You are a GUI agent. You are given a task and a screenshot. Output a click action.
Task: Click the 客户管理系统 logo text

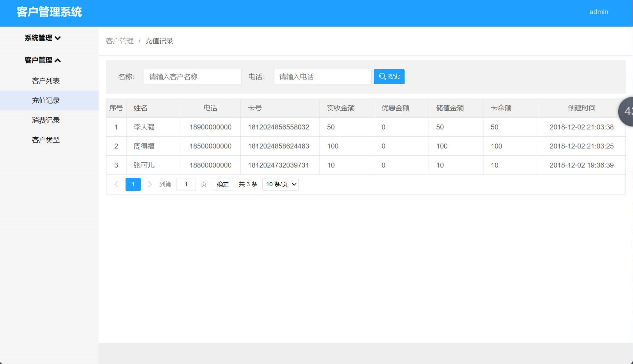point(49,12)
